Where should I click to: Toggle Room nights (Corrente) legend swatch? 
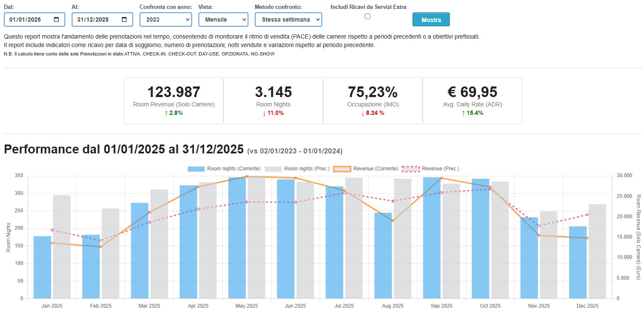pyautogui.click(x=196, y=169)
